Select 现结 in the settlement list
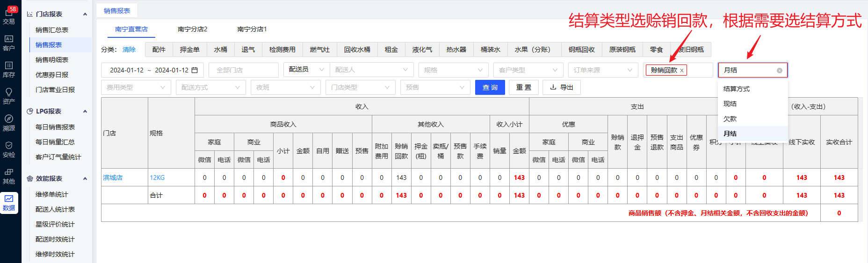868x263 pixels. point(753,104)
